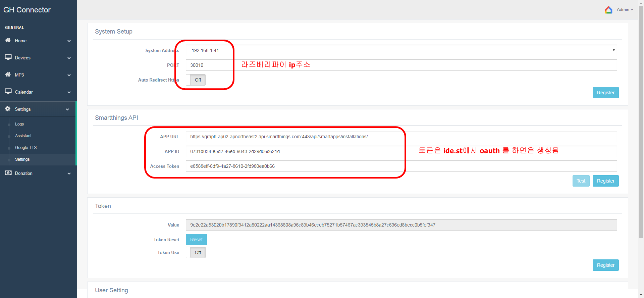
Task: Click the Home house icon in sidebar
Action: [8, 40]
